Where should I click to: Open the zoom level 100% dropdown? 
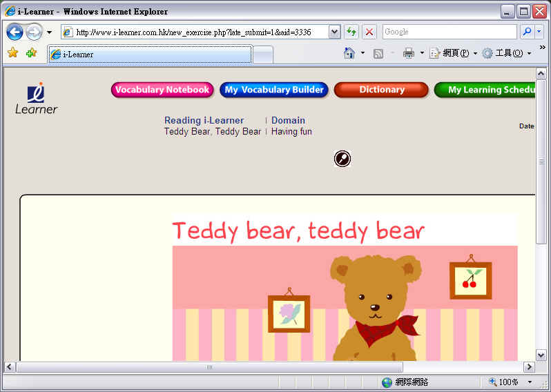(x=530, y=382)
